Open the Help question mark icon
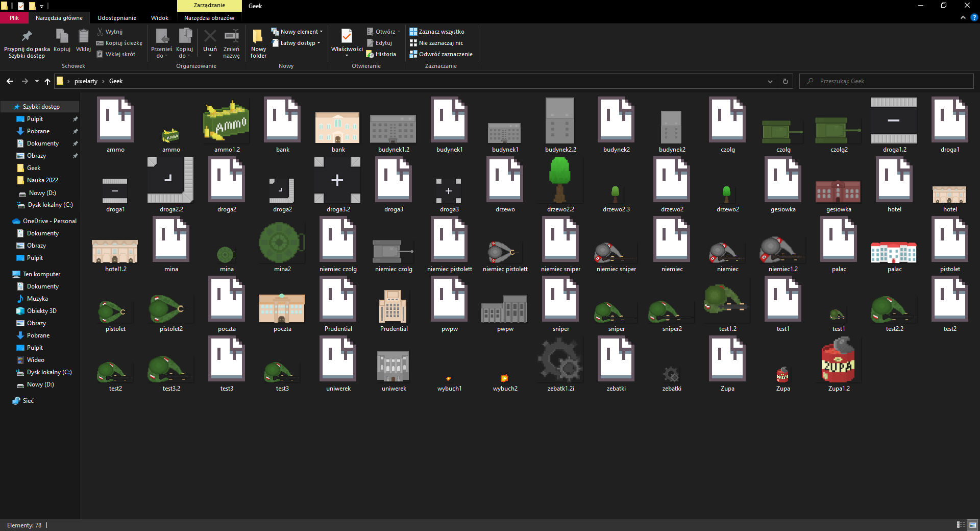980x531 pixels. tap(974, 17)
